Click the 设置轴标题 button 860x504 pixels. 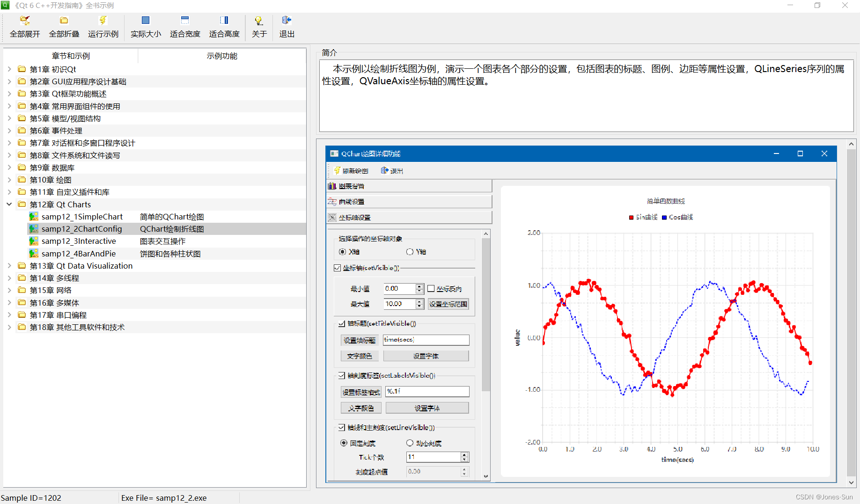point(360,340)
